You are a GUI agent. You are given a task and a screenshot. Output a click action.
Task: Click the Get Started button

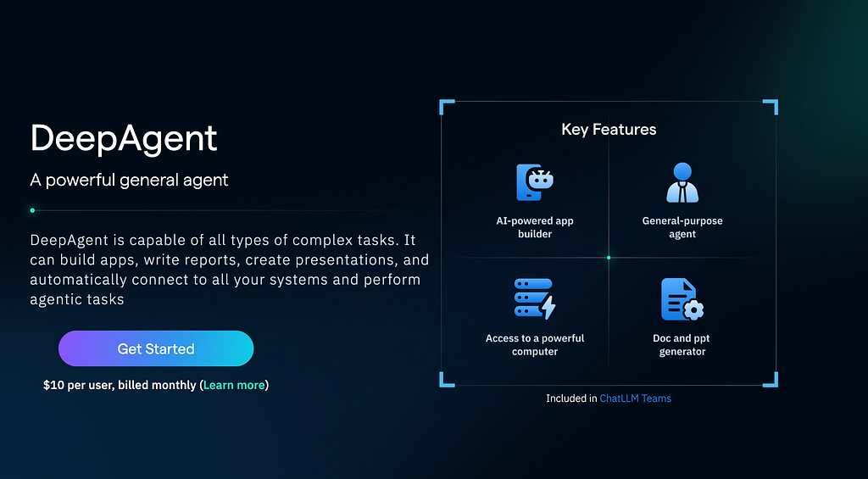[156, 348]
